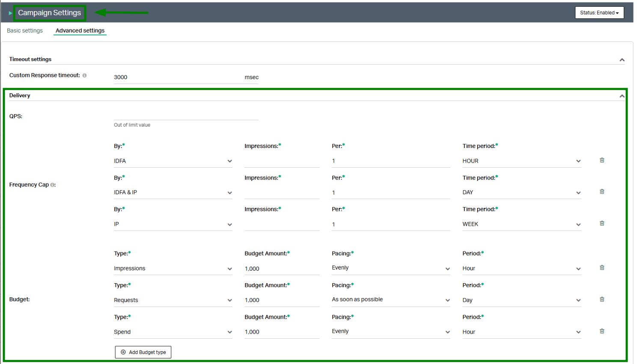Click the Add Budget type button

(143, 352)
